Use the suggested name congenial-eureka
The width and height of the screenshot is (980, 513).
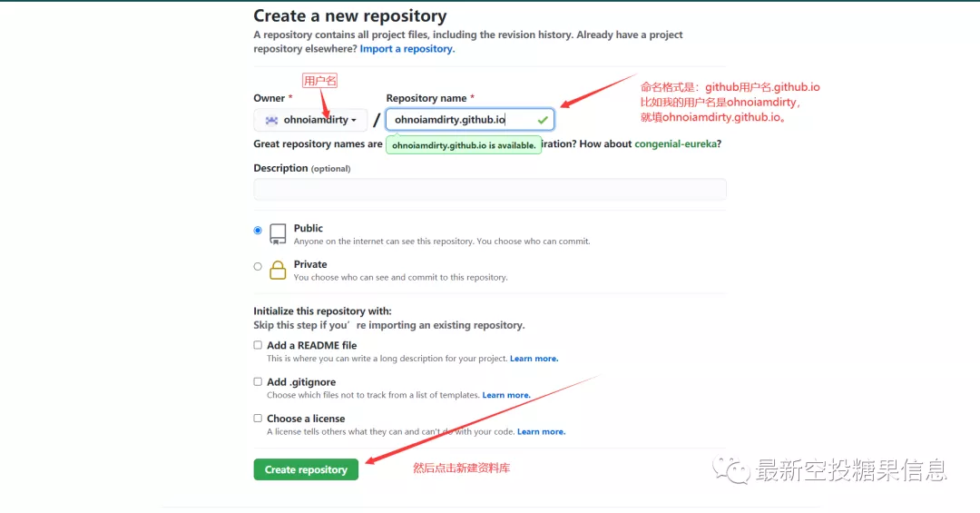(676, 143)
